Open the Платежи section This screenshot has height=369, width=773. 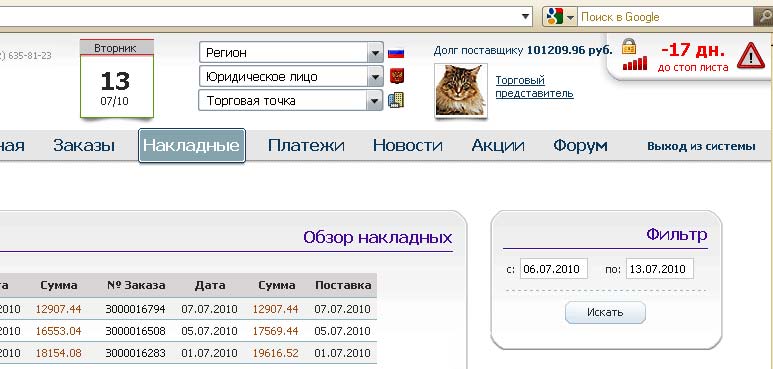(306, 145)
